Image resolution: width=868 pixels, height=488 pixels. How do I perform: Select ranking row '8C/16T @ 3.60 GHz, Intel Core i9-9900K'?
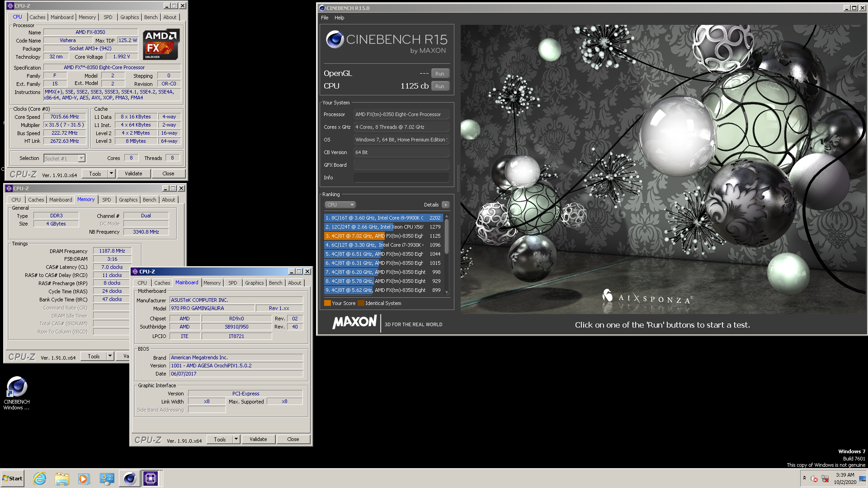383,218
